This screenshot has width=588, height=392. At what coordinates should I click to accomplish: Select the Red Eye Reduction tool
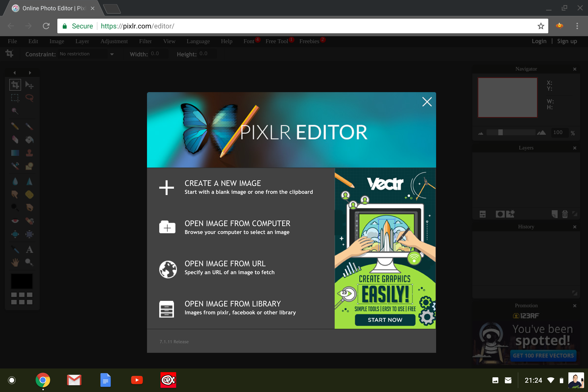coord(15,221)
